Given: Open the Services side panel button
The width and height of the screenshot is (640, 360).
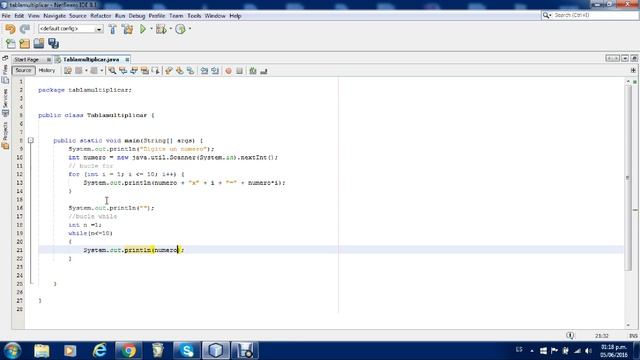Looking at the screenshot, I should click(x=5, y=102).
